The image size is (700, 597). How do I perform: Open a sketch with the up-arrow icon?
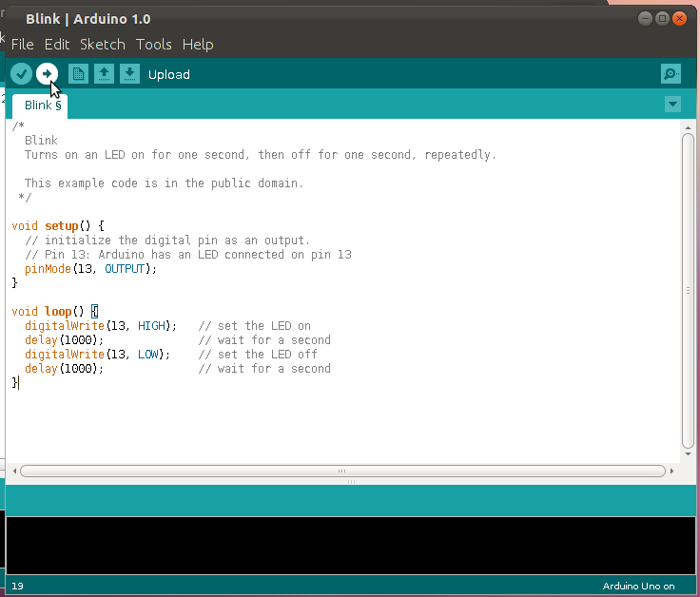pos(104,73)
